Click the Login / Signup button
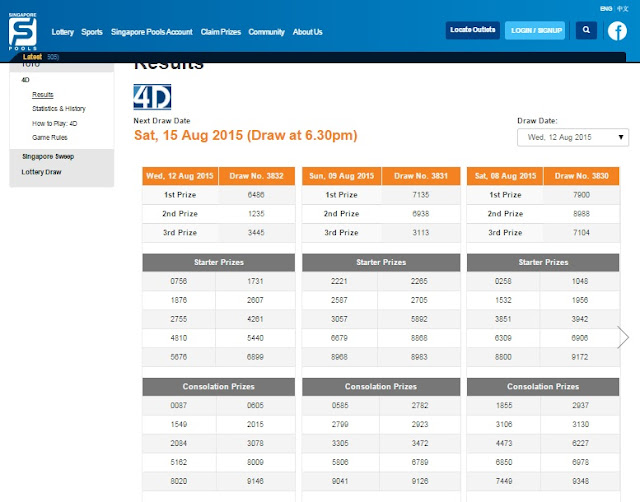The height and width of the screenshot is (502, 640). coord(535,31)
